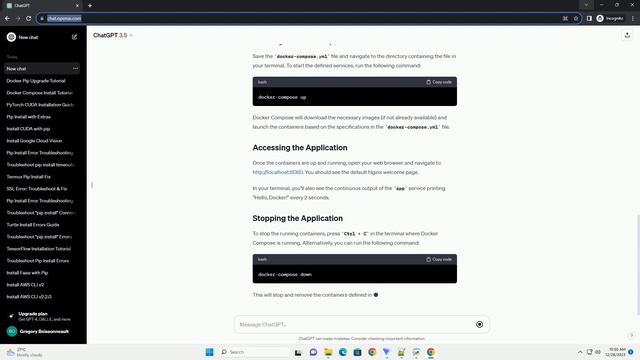Viewport: 640px width, 360px height.
Task: Click the Stopping the Application heading
Action: 298,218
